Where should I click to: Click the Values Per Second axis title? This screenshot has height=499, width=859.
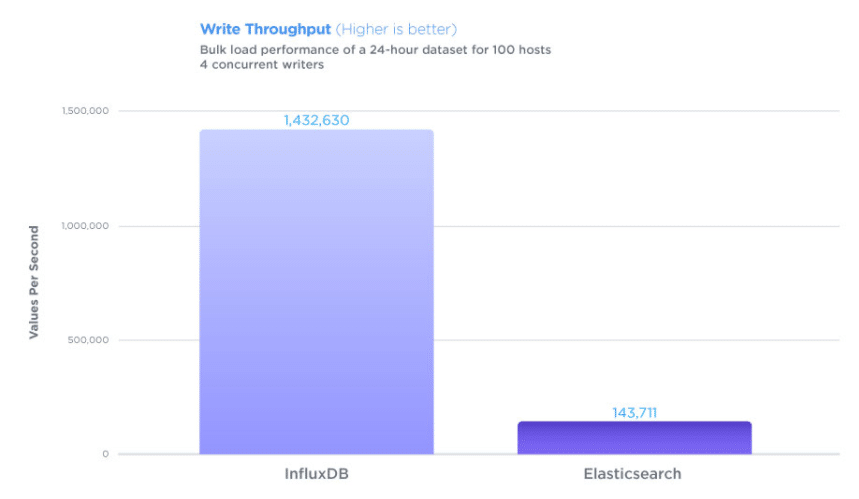[34, 282]
